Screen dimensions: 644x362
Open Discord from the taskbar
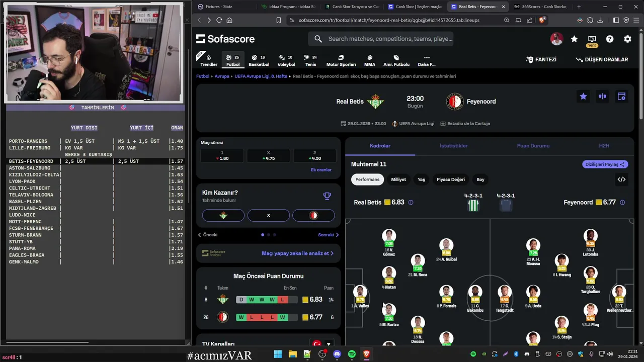(x=337, y=354)
